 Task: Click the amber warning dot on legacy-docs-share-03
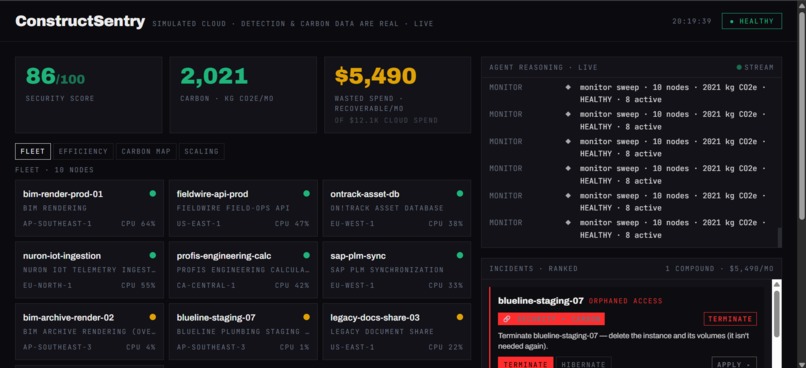coord(460,317)
